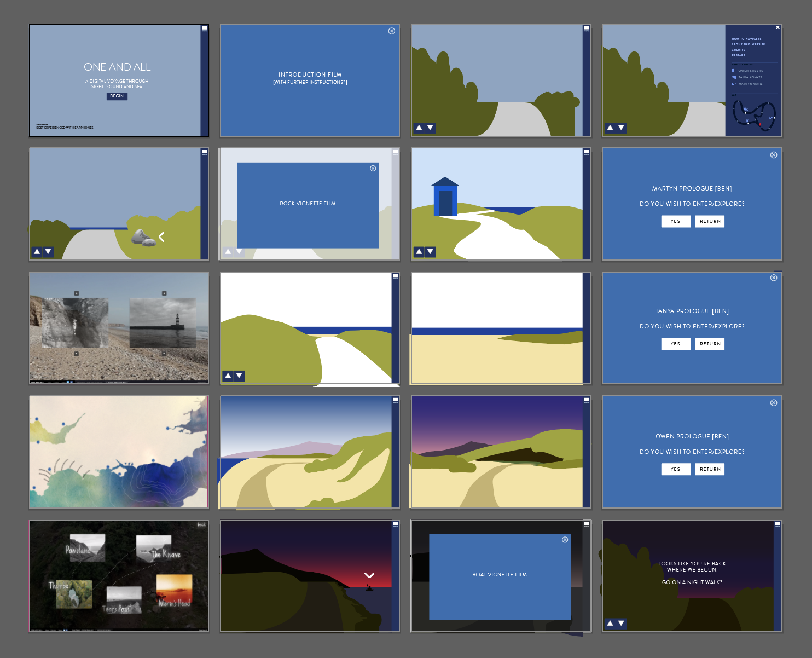Click the camera icon on the cliff cave photo
812x658 pixels.
tap(77, 293)
